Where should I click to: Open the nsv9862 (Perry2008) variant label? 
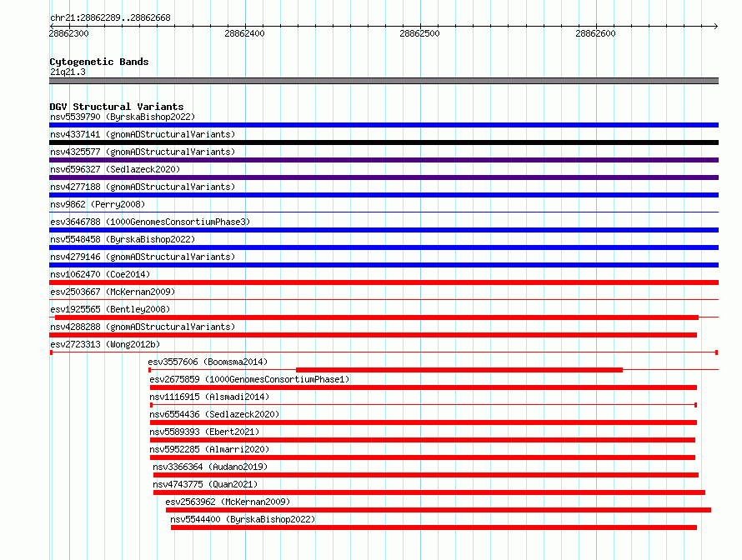[x=98, y=204]
